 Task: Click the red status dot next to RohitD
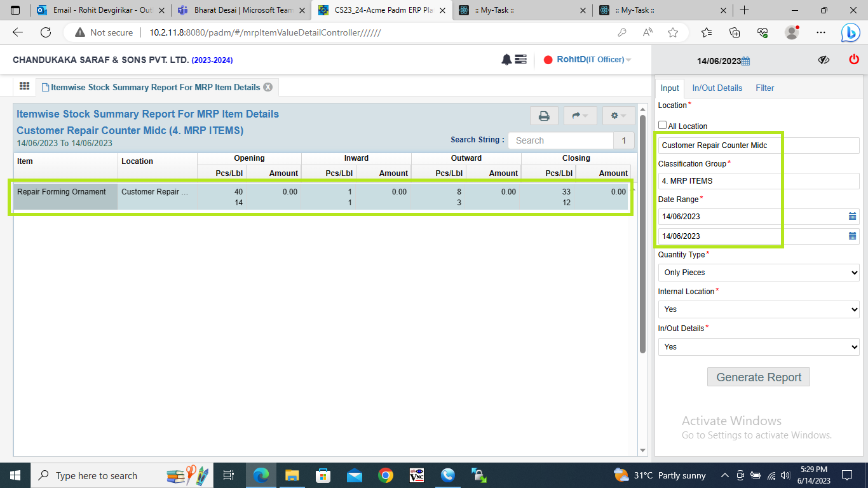click(548, 60)
